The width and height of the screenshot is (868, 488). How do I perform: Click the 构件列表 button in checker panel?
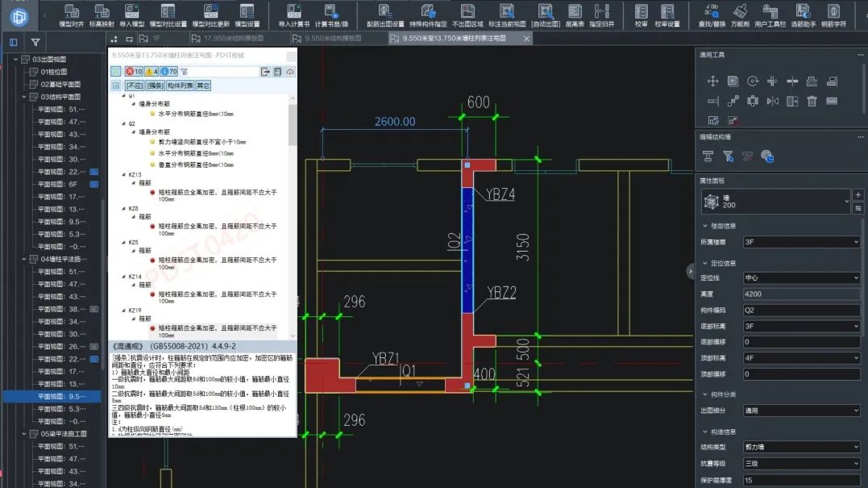click(180, 86)
